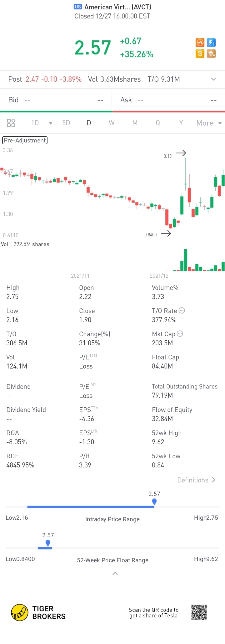Image resolution: width=225 pixels, height=644 pixels.
Task: Open the More timeframes dropdown
Action: coord(209,123)
